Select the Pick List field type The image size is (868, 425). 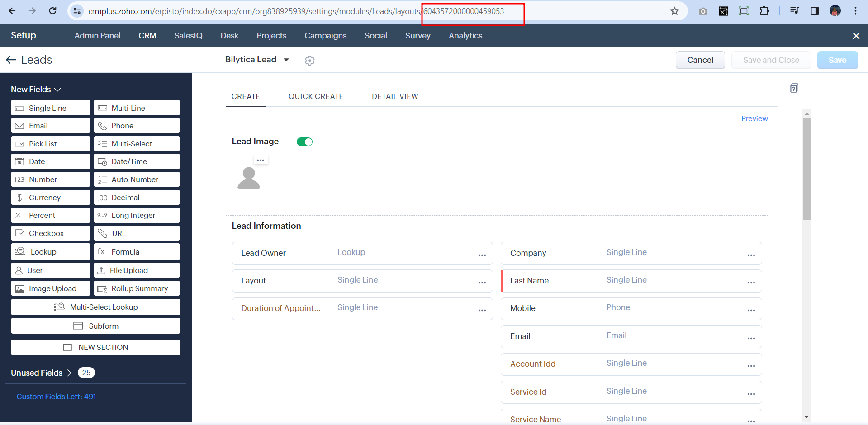click(x=51, y=144)
